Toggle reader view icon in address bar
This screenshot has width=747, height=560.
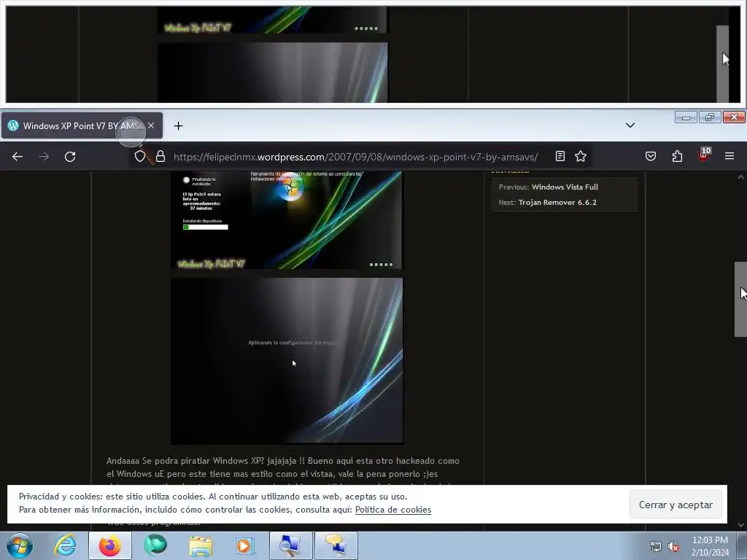560,156
